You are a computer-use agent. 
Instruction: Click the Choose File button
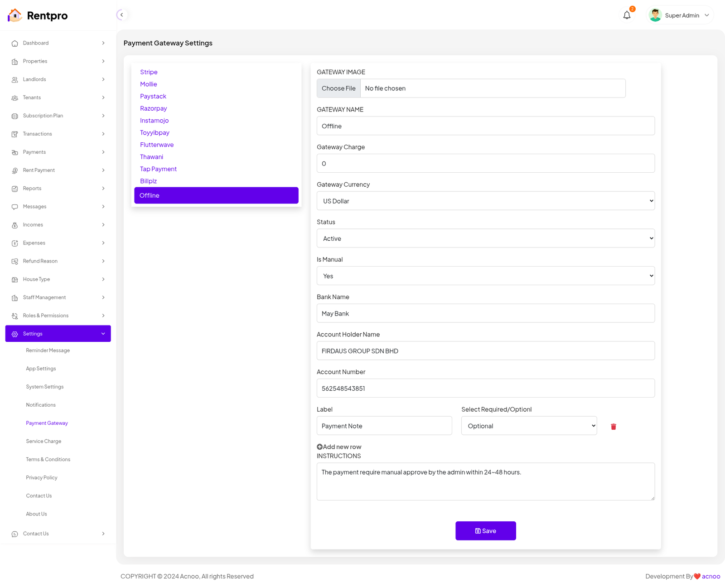click(x=338, y=88)
